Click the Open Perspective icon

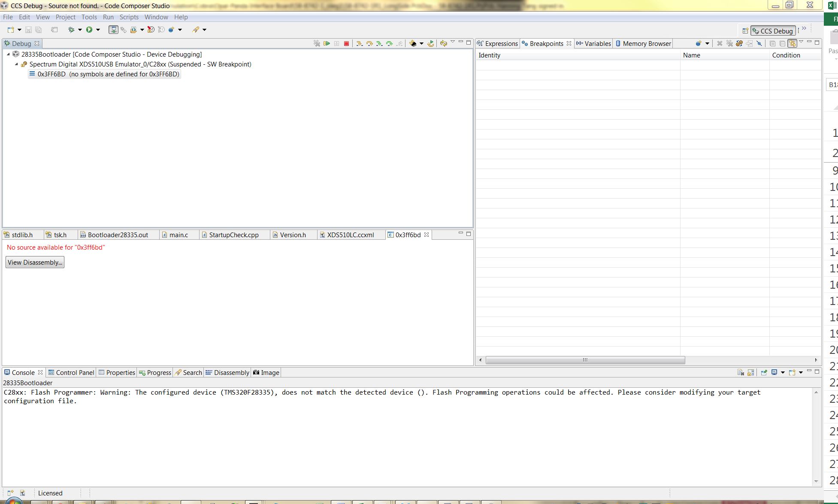pos(745,31)
